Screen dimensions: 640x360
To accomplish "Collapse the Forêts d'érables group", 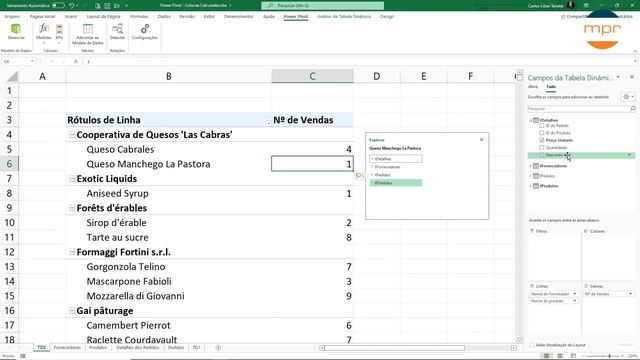I will (72, 208).
